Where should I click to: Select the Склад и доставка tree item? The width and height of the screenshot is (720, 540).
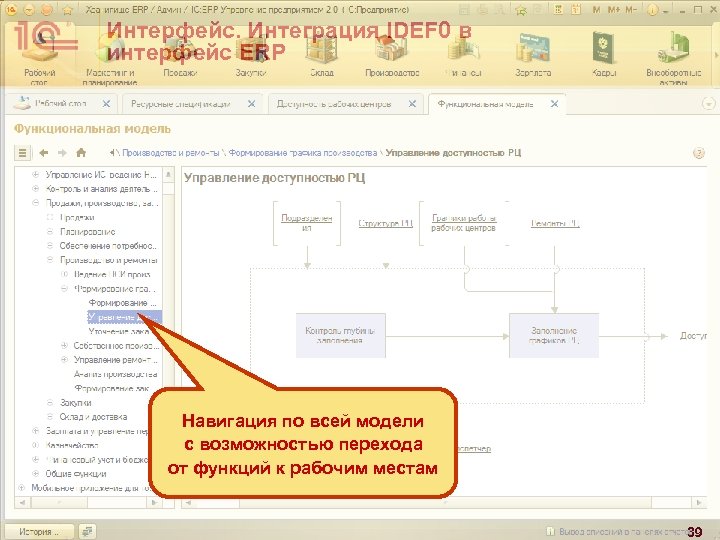(93, 417)
